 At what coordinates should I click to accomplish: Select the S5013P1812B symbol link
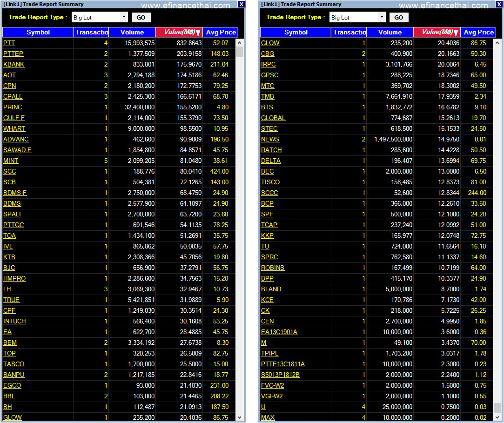(280, 375)
